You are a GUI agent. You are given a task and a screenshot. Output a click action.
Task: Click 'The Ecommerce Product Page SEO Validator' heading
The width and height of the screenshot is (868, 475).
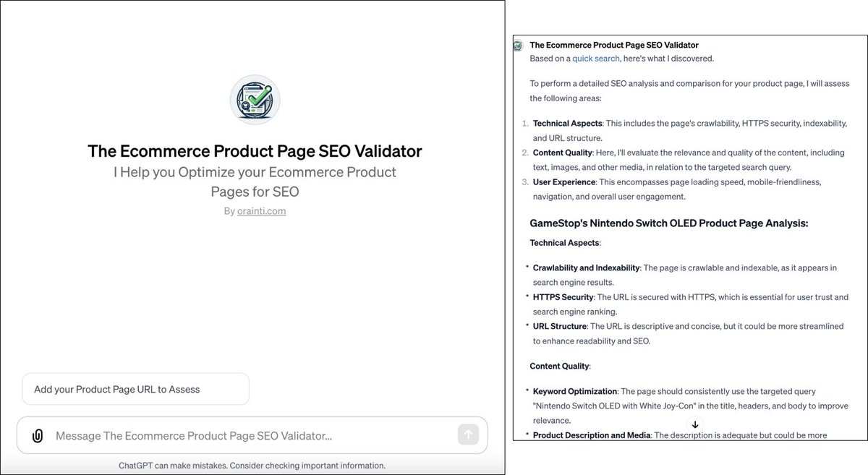(255, 151)
